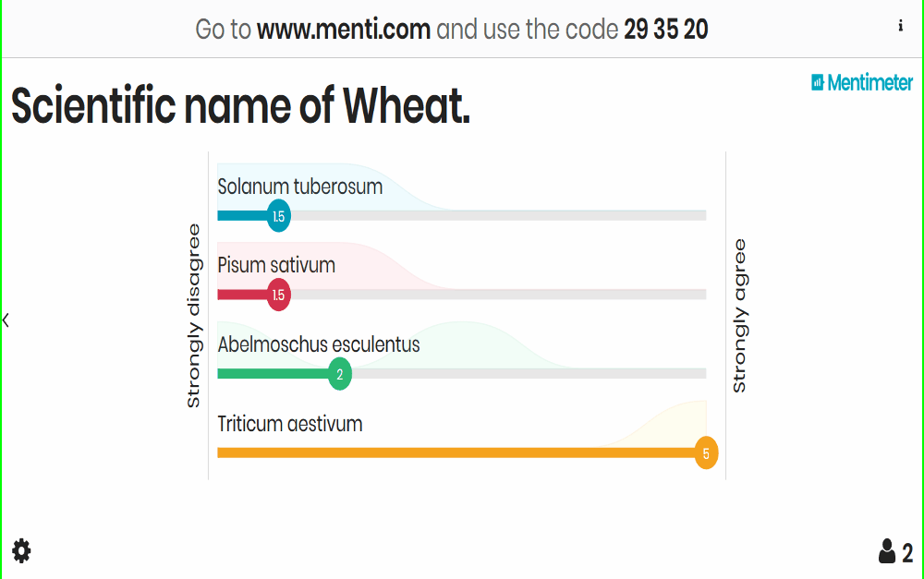Select the Pisum sativum label
The width and height of the screenshot is (924, 579).
[x=276, y=265]
